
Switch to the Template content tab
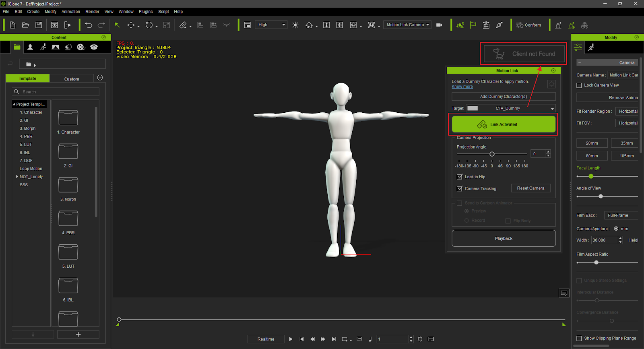[27, 78]
